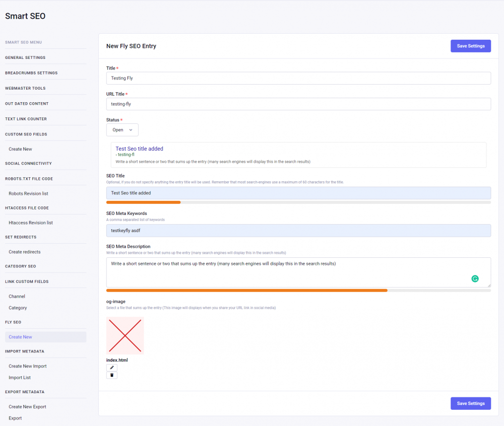
Task: Open the Status dropdown showing 'Open'
Action: (x=122, y=129)
